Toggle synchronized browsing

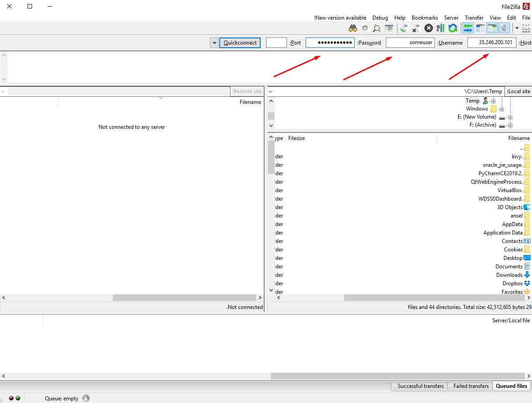click(x=365, y=28)
